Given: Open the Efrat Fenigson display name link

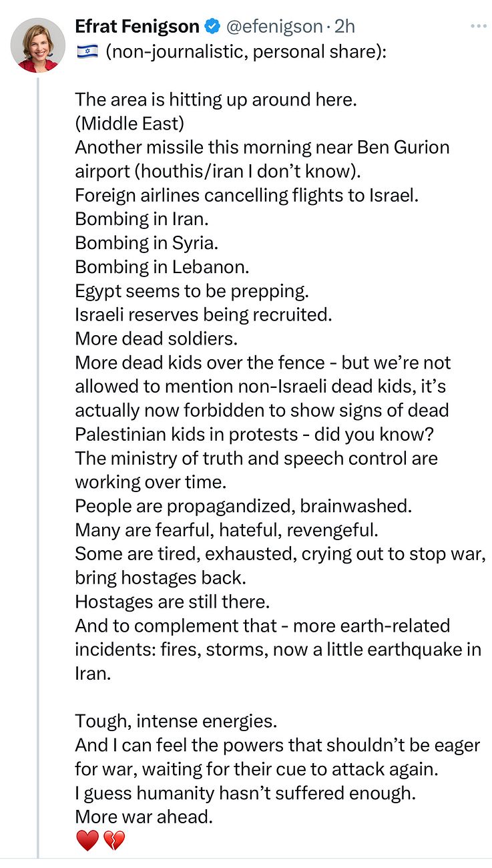Looking at the screenshot, I should tap(138, 27).
